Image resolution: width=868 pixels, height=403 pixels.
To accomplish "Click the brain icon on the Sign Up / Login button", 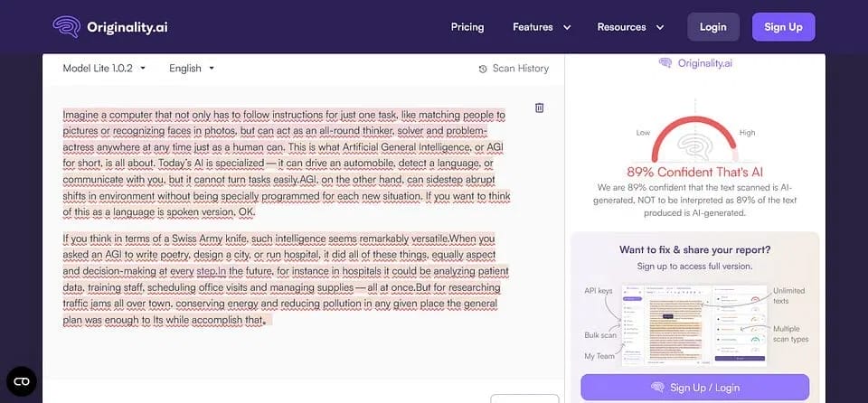I will pos(658,388).
